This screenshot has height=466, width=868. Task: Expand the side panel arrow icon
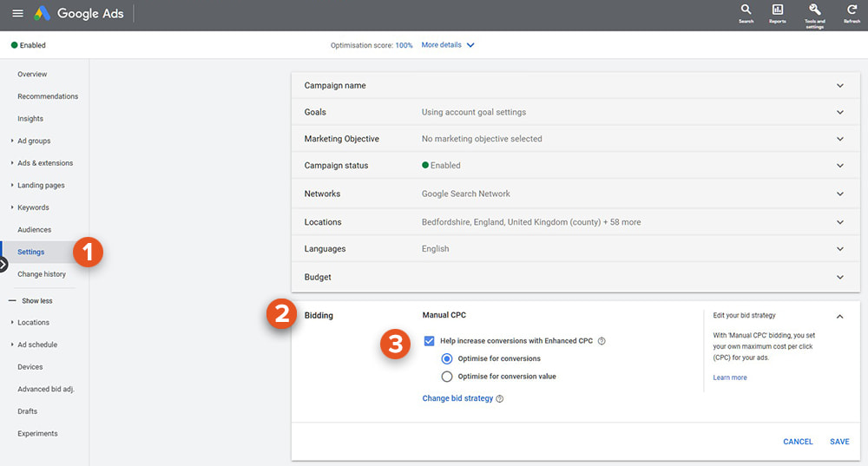click(x=3, y=265)
